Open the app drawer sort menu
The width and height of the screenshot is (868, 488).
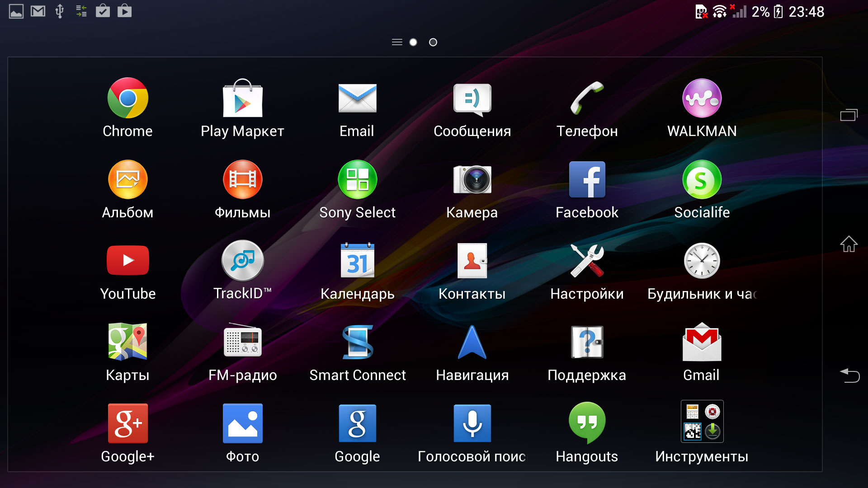(397, 42)
